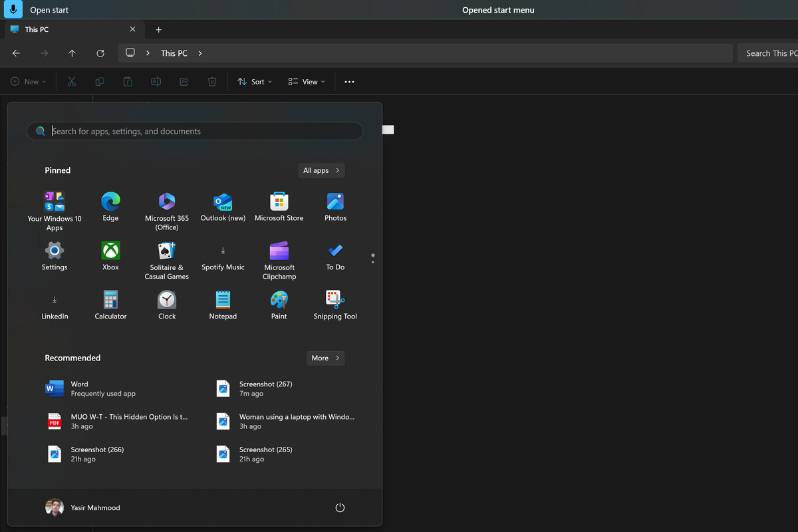Launch the To Do app
This screenshot has height=532, width=798.
[x=335, y=256]
